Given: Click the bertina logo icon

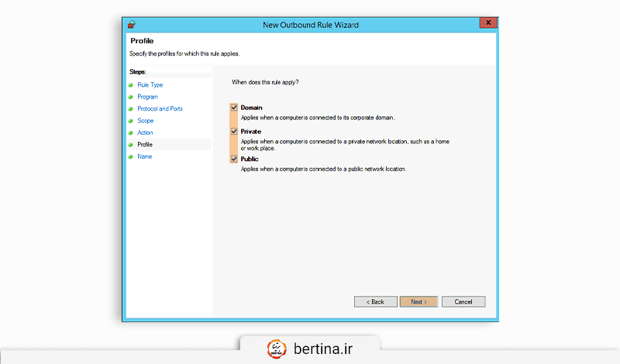Looking at the screenshot, I should (x=276, y=348).
